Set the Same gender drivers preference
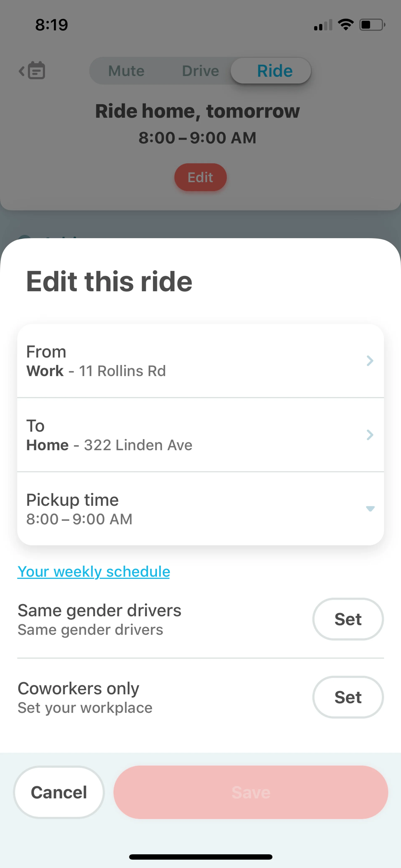The height and width of the screenshot is (868, 401). 348,619
